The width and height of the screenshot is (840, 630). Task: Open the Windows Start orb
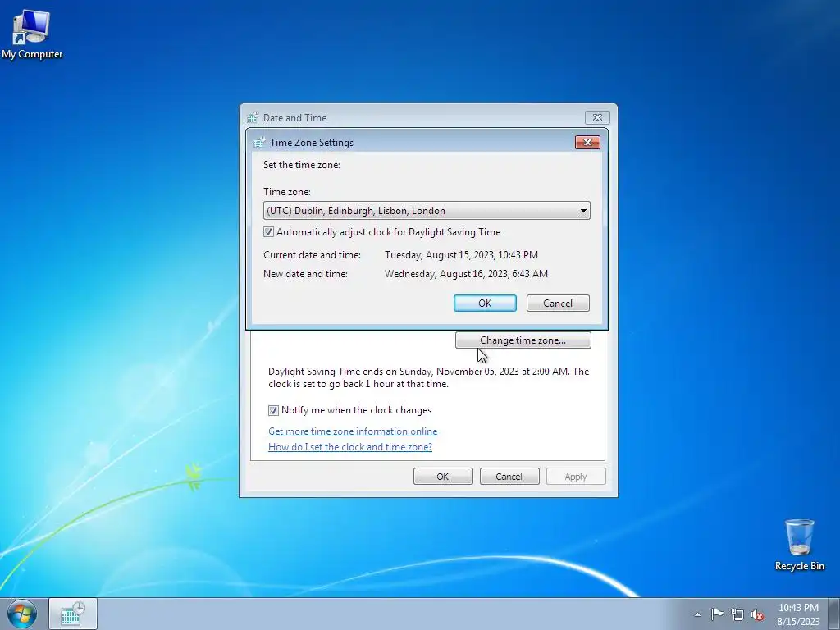(21, 614)
